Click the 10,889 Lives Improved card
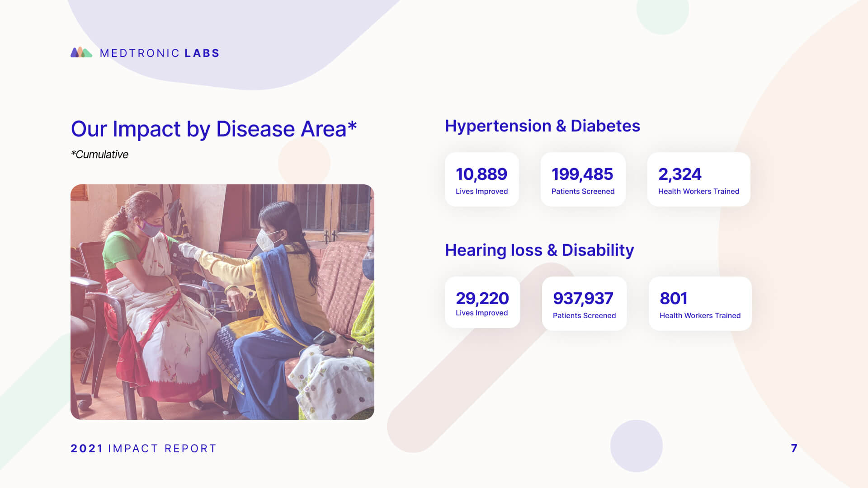Viewport: 868px width, 488px height. click(x=482, y=179)
